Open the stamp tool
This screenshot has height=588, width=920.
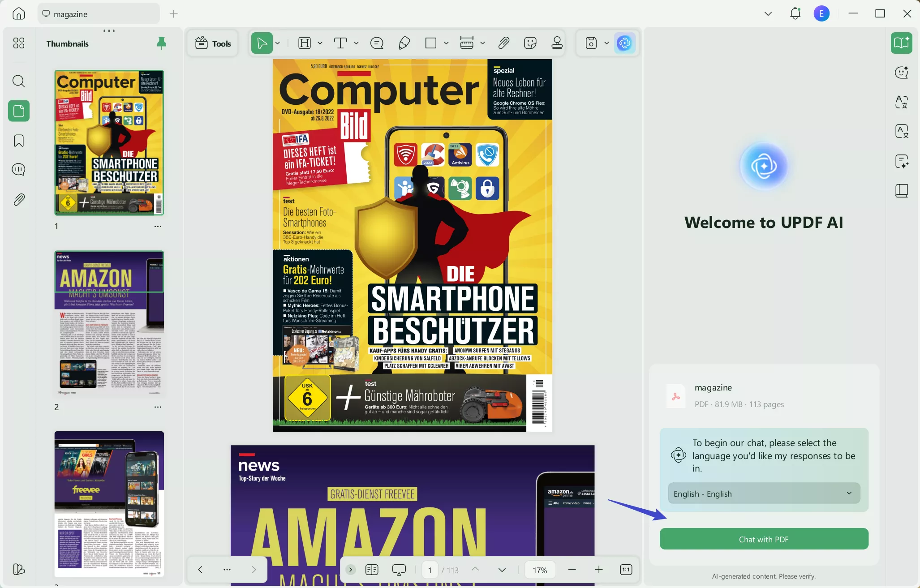click(557, 43)
